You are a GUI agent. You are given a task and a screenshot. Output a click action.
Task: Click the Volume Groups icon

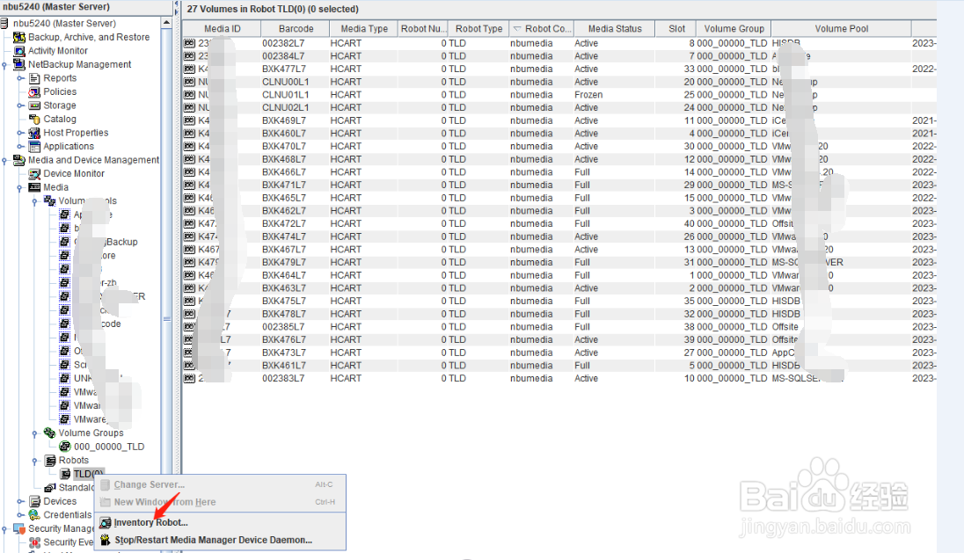pos(50,433)
